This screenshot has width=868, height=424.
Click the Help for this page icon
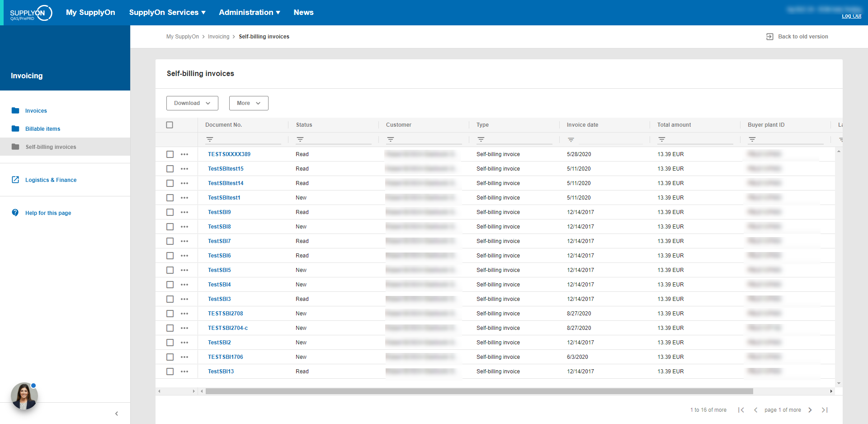pyautogui.click(x=15, y=213)
